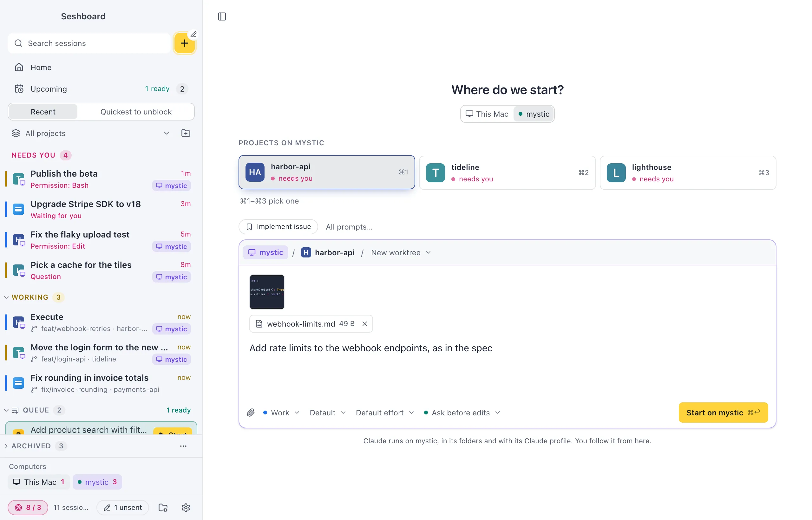Open the attached code screenshot thumbnail
Image resolution: width=812 pixels, height=520 pixels.
click(x=267, y=292)
